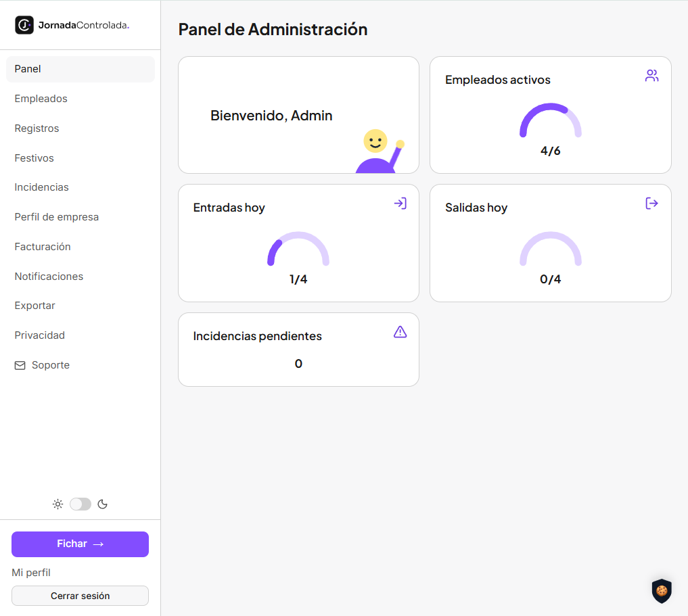
Task: Click the login arrow icon on Entradas hoy
Action: 400,204
